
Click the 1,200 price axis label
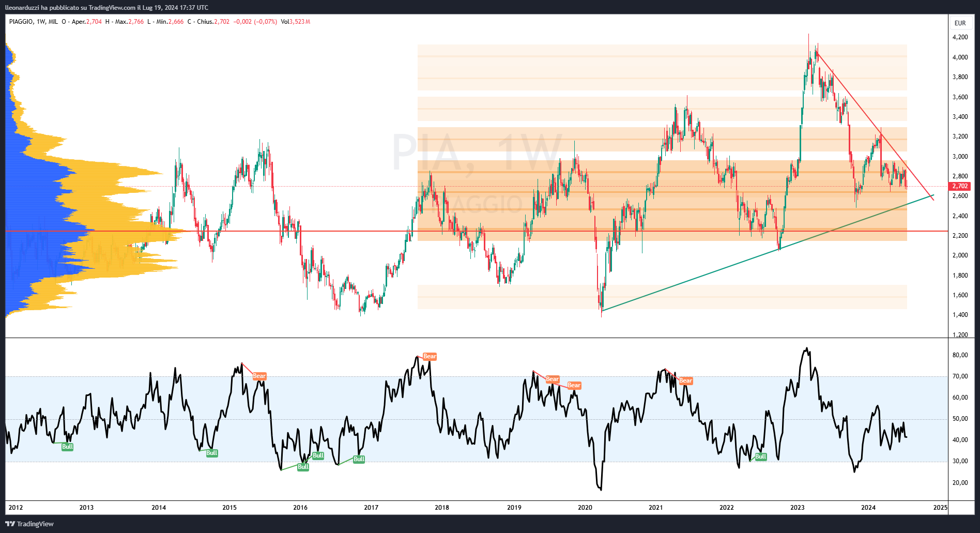point(960,334)
